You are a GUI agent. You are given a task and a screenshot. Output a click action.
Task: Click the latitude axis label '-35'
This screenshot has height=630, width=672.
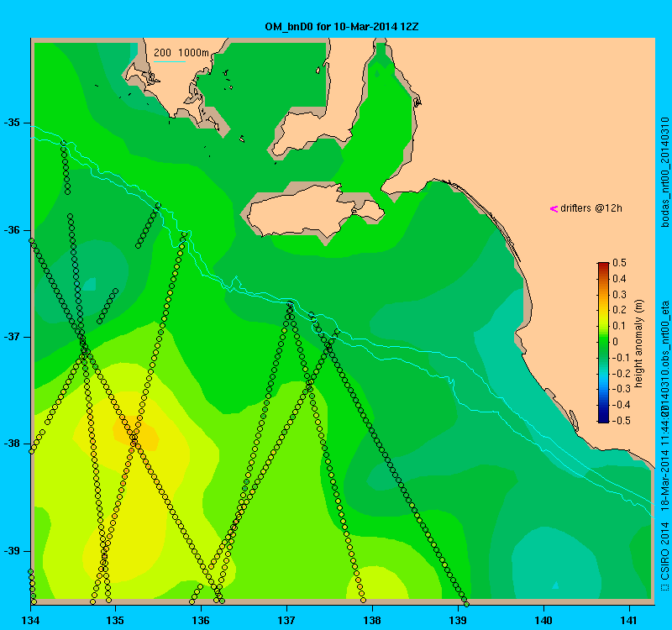click(x=12, y=123)
